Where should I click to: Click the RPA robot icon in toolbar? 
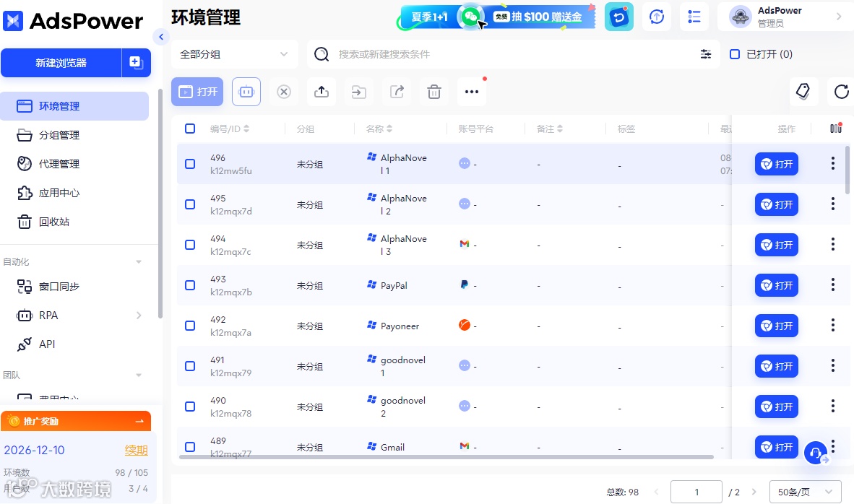point(246,92)
